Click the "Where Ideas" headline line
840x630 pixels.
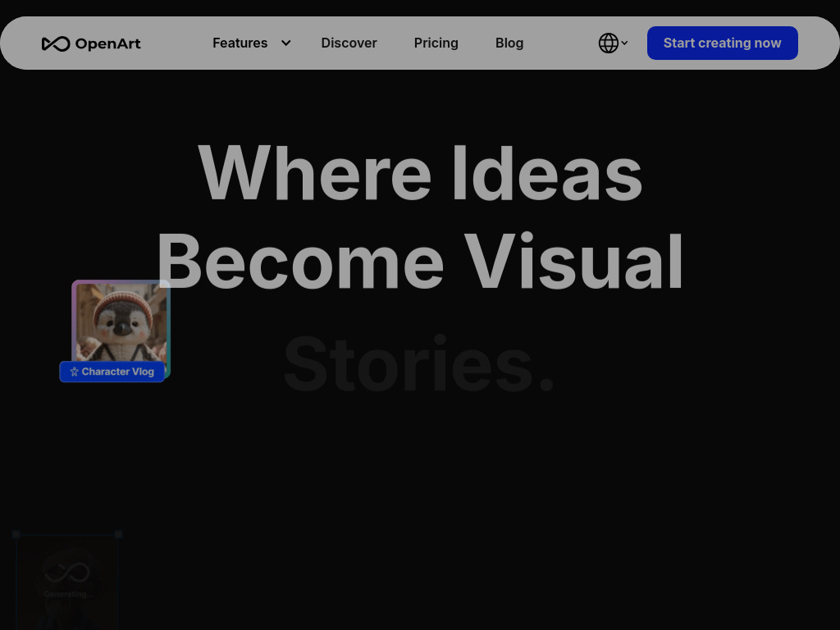point(420,173)
